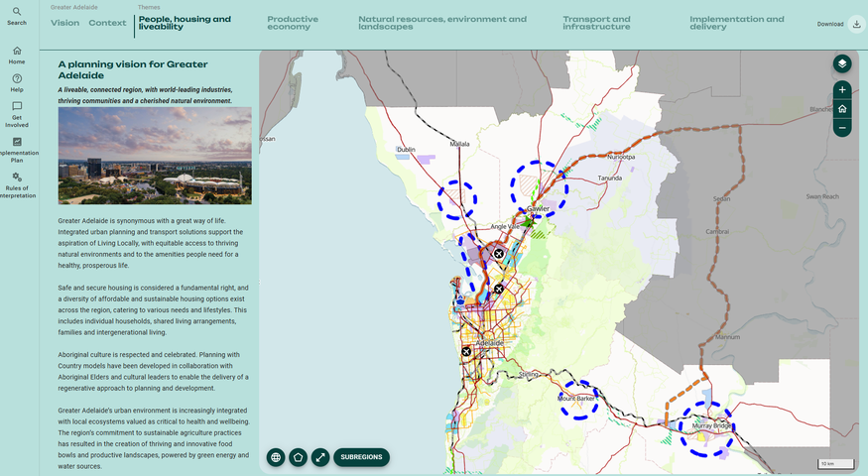Click the Mannum town label

coord(727,337)
